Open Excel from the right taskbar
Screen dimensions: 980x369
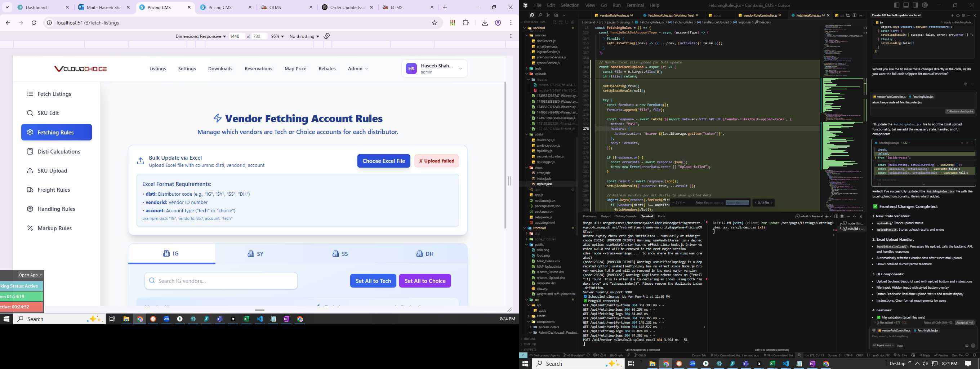point(772,363)
